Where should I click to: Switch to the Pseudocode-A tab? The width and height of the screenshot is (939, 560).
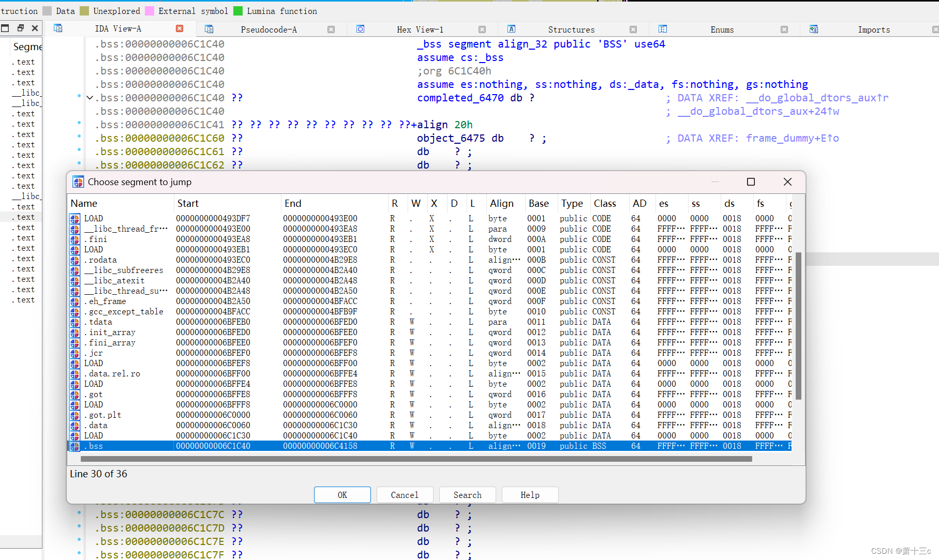pyautogui.click(x=269, y=29)
